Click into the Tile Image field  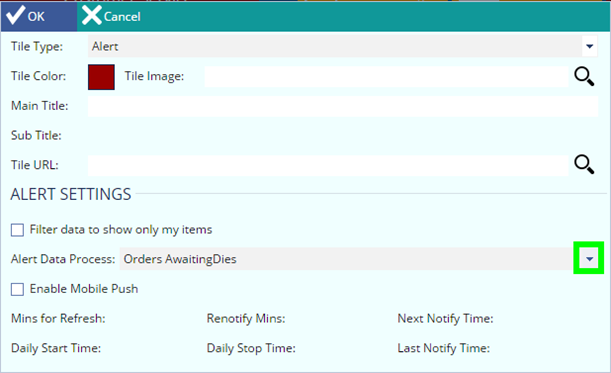[x=386, y=76]
